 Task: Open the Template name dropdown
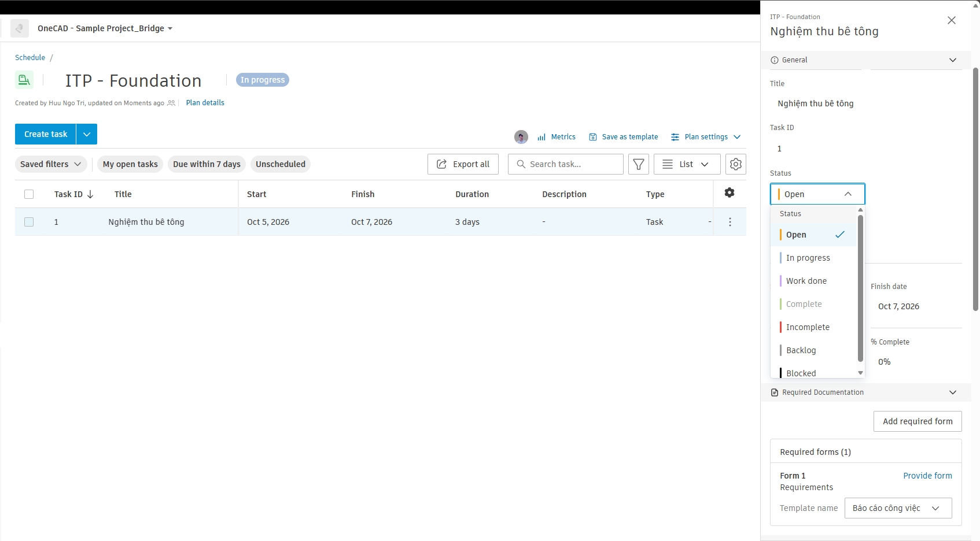[x=898, y=508]
